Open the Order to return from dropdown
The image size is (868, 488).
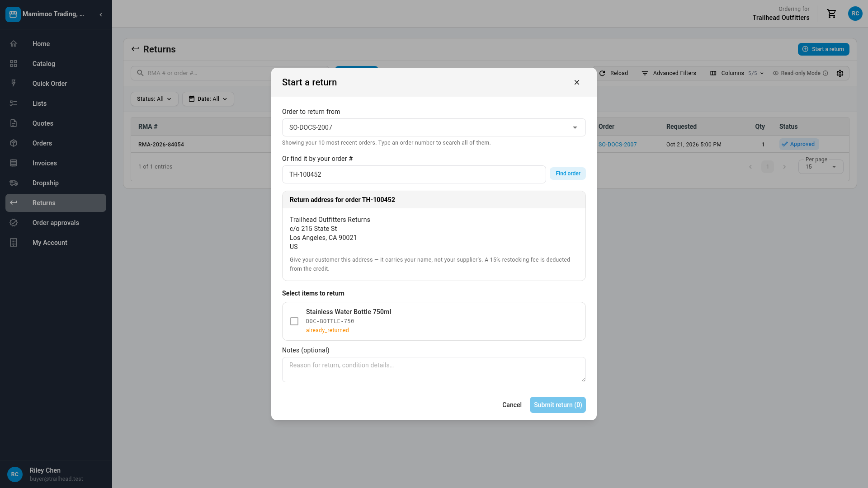tap(434, 127)
